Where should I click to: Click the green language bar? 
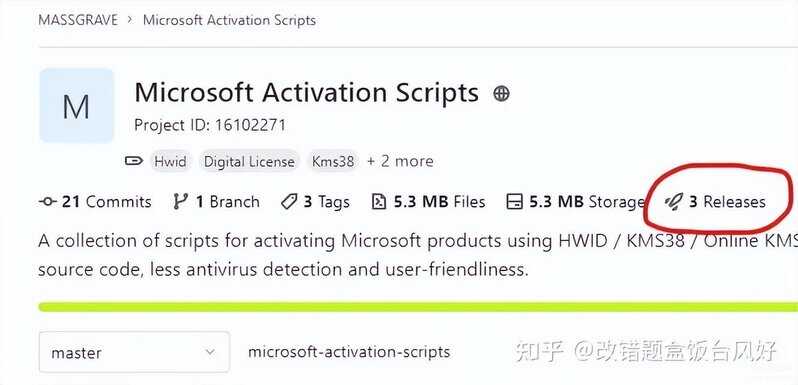[418, 307]
